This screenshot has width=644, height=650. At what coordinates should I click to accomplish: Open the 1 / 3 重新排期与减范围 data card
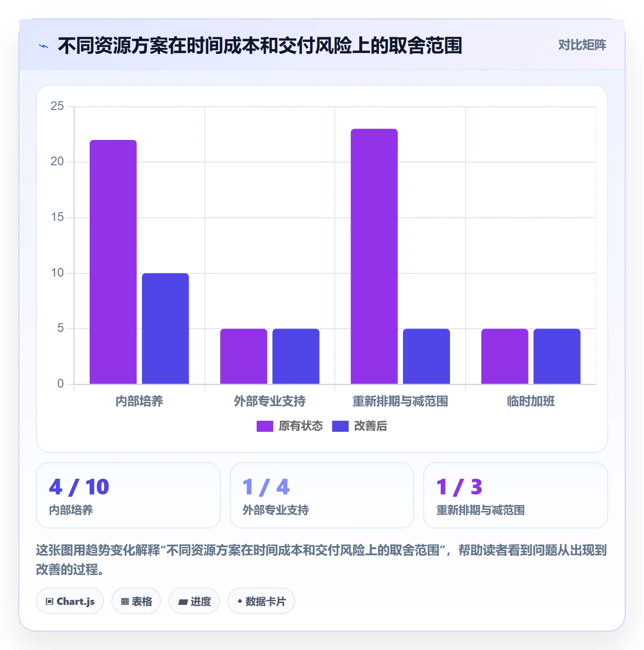(516, 495)
